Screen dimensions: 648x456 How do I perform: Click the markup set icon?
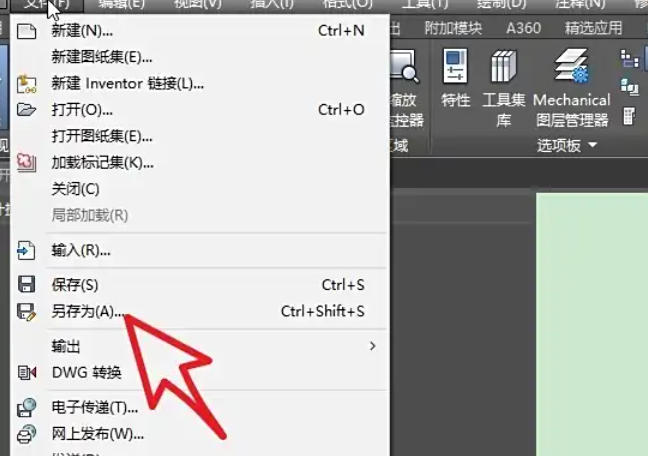pos(26,162)
